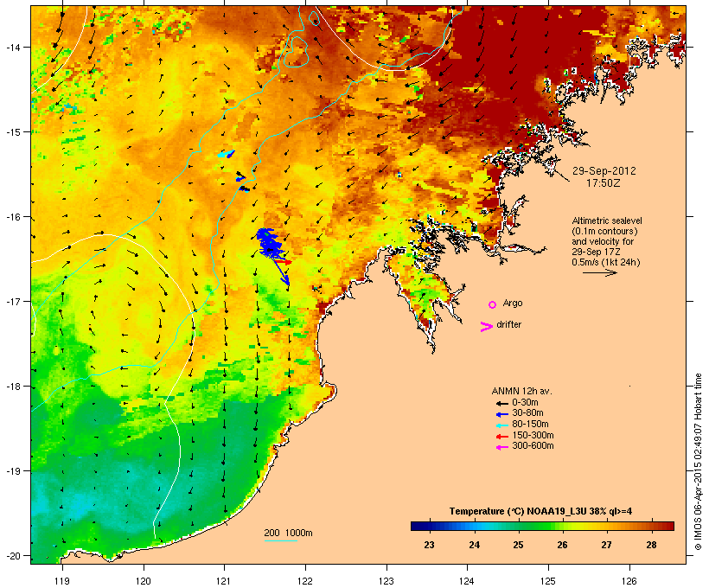This screenshot has height=588, width=709.
Task: Click the longitude label 123
Action: click(386, 581)
